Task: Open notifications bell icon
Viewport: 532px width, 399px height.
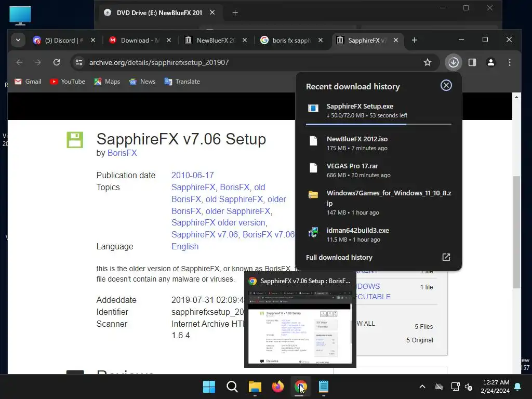Action: (x=518, y=387)
